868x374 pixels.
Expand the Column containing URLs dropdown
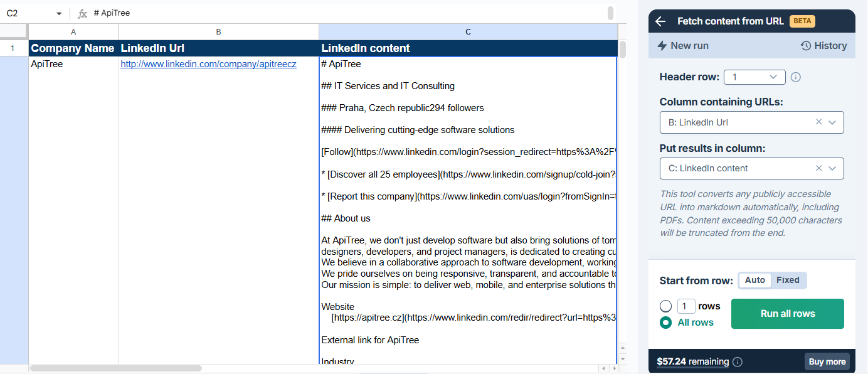[832, 122]
